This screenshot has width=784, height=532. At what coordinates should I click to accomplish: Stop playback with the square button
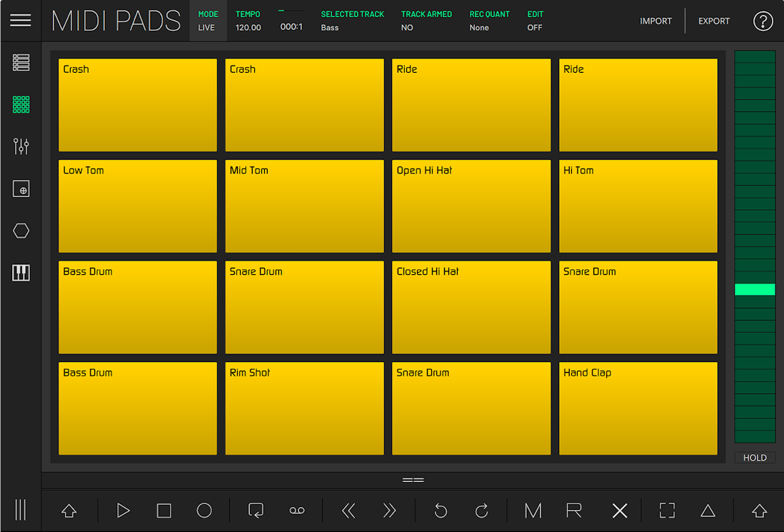click(164, 511)
